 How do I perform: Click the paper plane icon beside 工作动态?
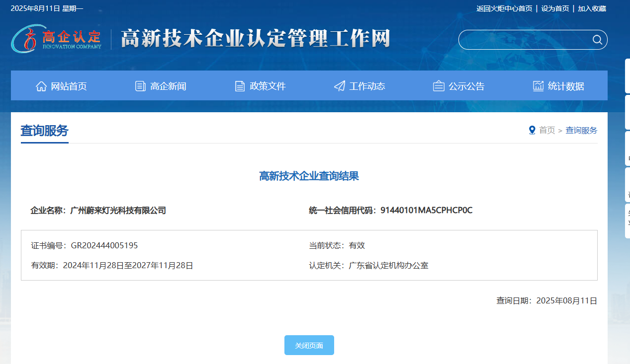tap(340, 86)
